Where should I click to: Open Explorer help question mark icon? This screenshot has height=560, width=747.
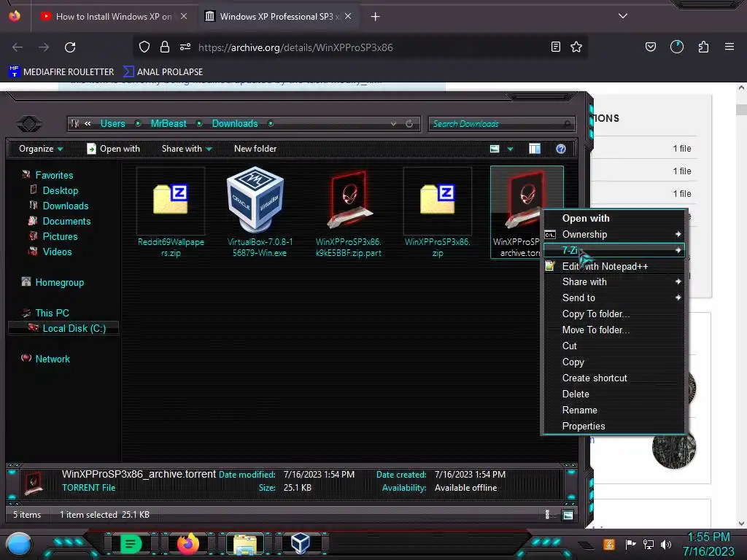click(x=561, y=149)
